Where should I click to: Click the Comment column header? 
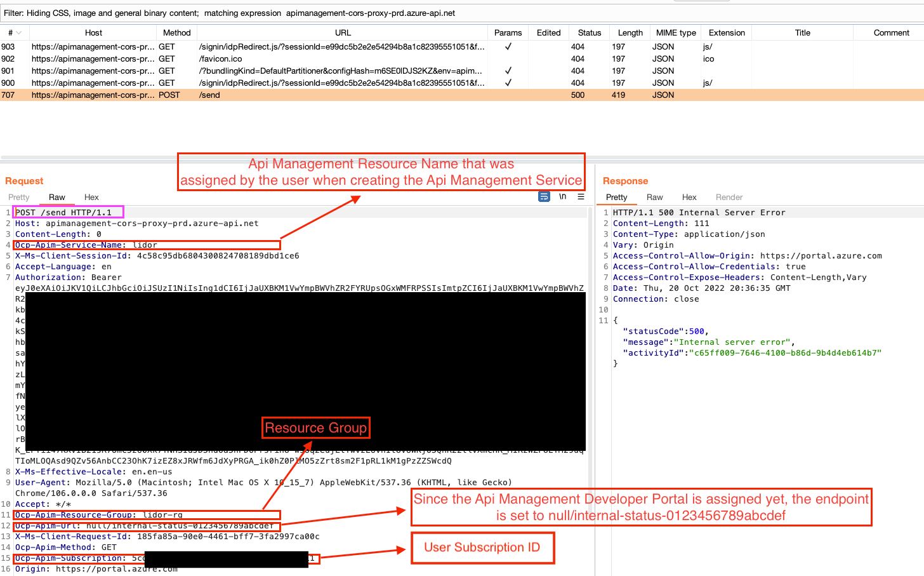891,32
